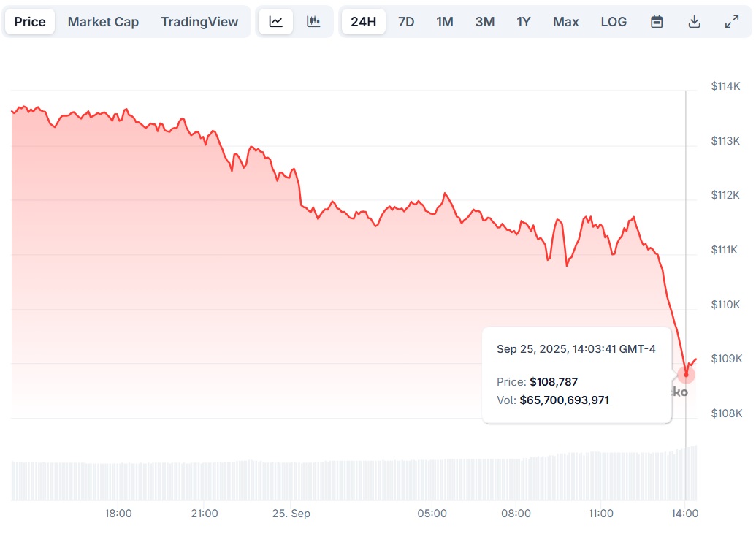Click the 25. Sep date label
This screenshot has width=756, height=534.
[290, 514]
